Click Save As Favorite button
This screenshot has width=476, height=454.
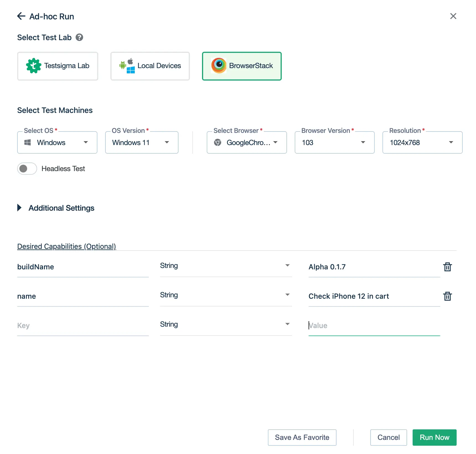pyautogui.click(x=302, y=437)
